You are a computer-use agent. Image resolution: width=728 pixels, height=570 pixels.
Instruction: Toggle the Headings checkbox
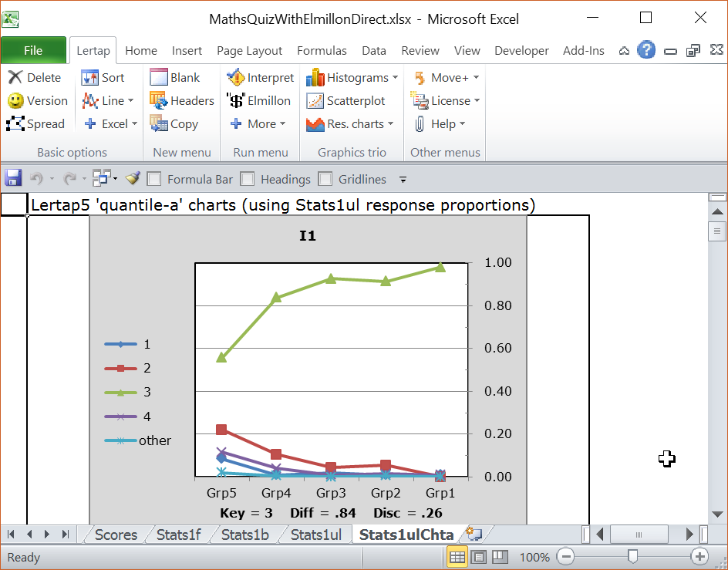pyautogui.click(x=247, y=179)
